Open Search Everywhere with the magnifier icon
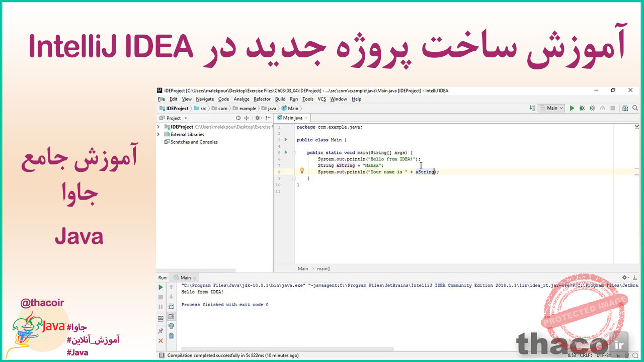This screenshot has height=362, width=644. (635, 108)
